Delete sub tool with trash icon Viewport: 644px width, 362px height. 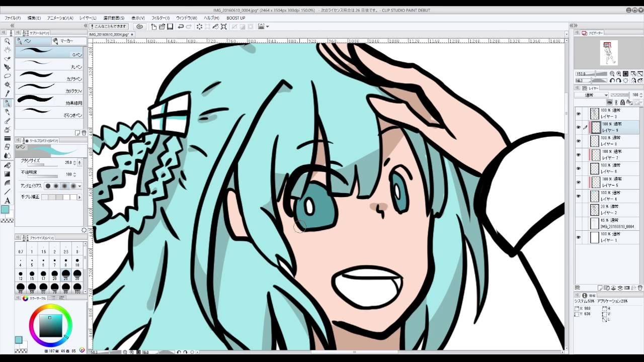pos(84,133)
